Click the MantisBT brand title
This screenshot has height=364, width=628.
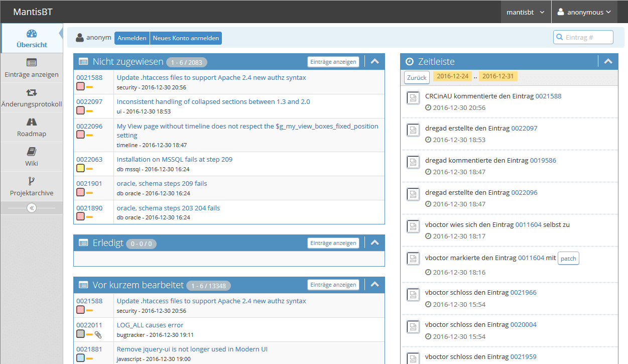pos(33,12)
